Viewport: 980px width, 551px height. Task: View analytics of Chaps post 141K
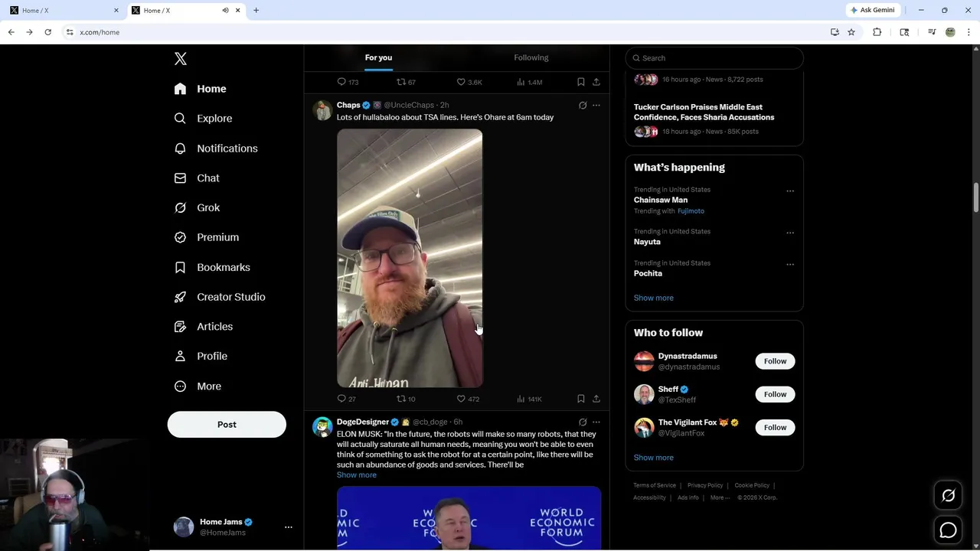pos(529,399)
